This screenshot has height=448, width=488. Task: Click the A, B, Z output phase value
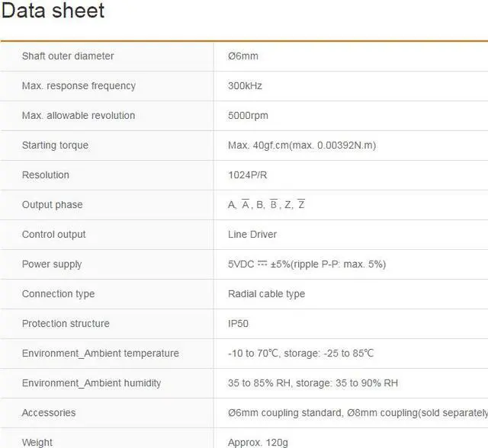[266, 204]
